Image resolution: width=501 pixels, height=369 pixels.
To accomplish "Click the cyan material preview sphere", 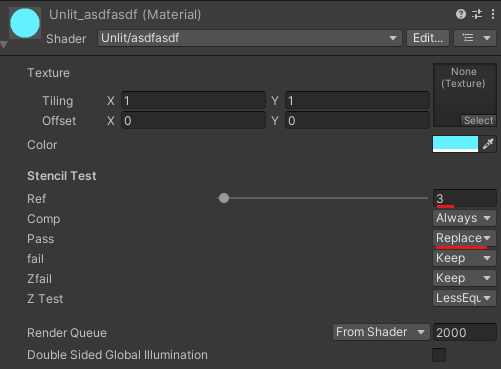I will 25,23.
